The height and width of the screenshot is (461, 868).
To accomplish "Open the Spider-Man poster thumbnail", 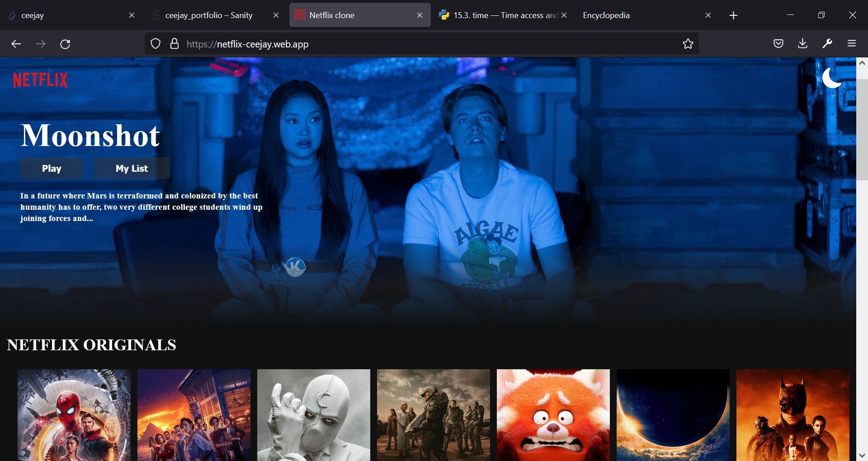I will 74,415.
